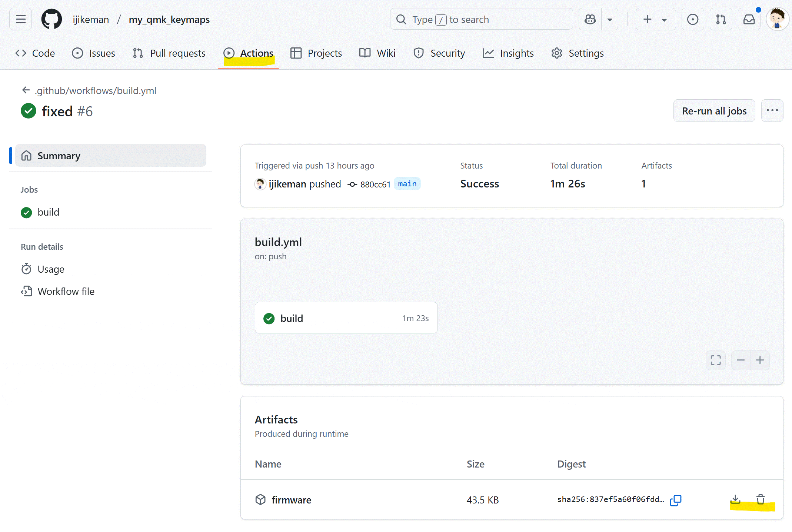Screen dimensions: 792x532
Task: Delete the firmware artifact
Action: [761, 499]
